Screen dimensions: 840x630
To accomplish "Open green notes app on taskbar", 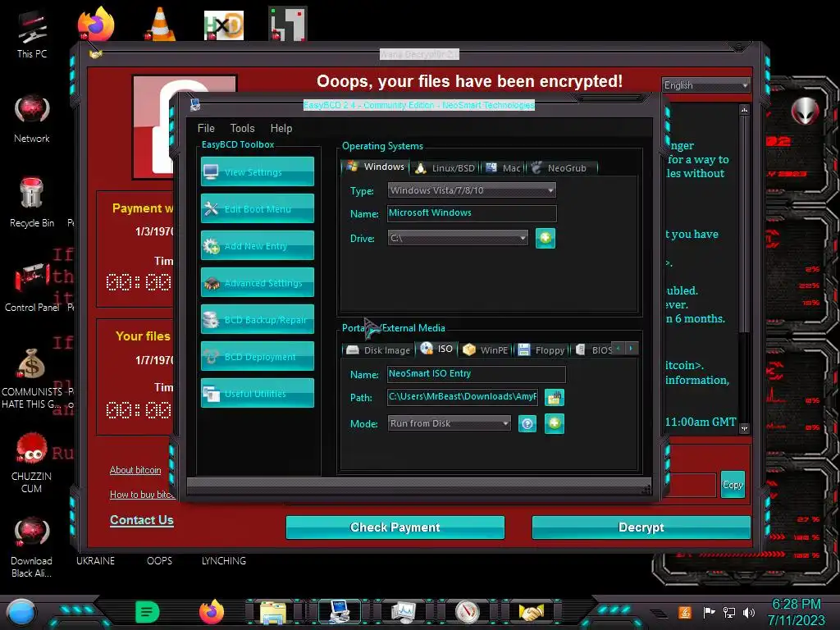I will click(x=148, y=612).
